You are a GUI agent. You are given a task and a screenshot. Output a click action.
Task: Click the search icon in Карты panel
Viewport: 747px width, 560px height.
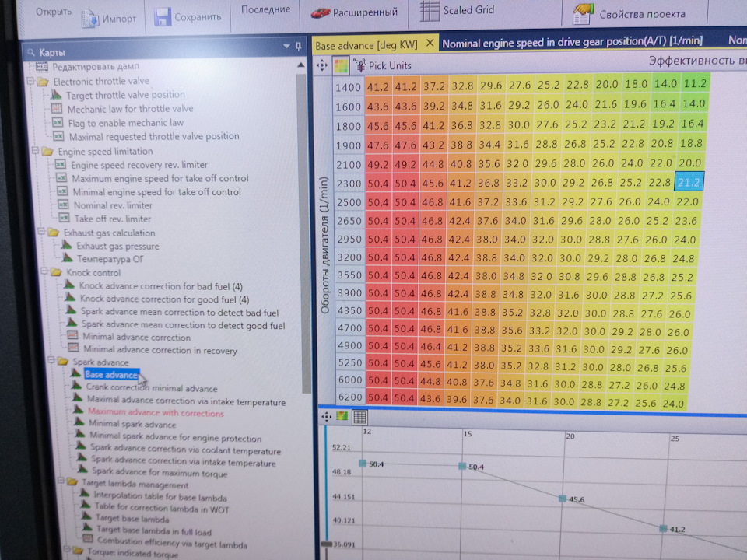click(x=31, y=52)
